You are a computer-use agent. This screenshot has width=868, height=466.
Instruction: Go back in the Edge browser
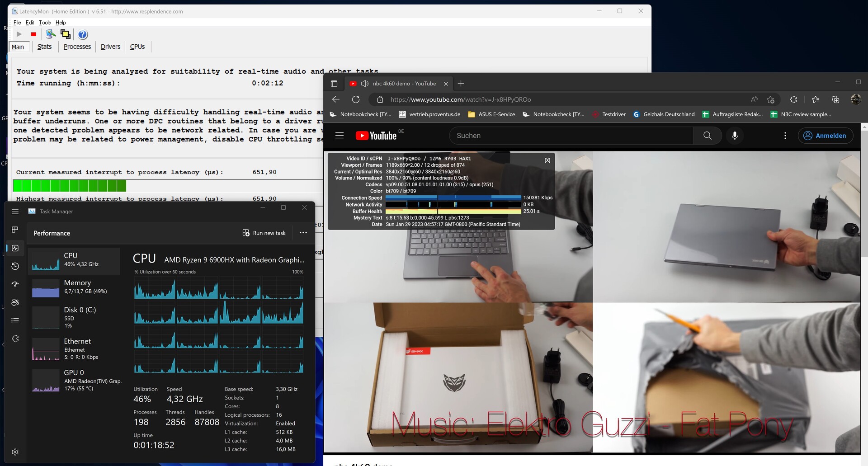click(335, 99)
